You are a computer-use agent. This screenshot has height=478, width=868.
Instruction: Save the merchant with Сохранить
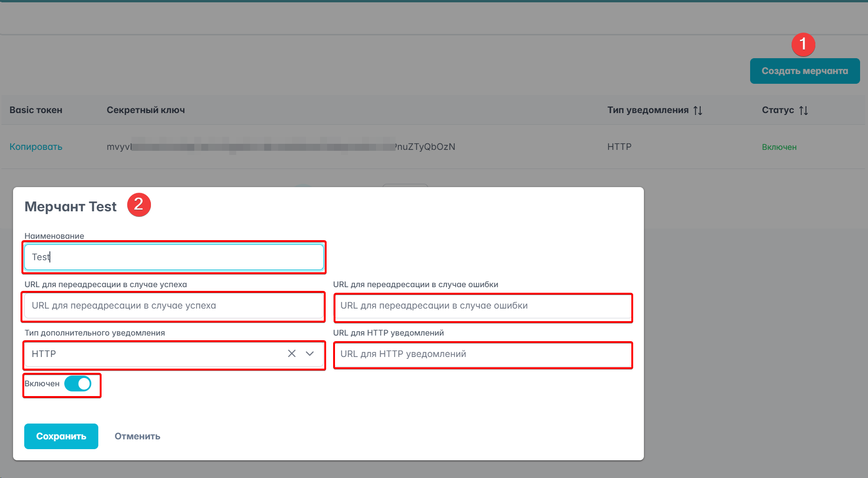point(61,437)
